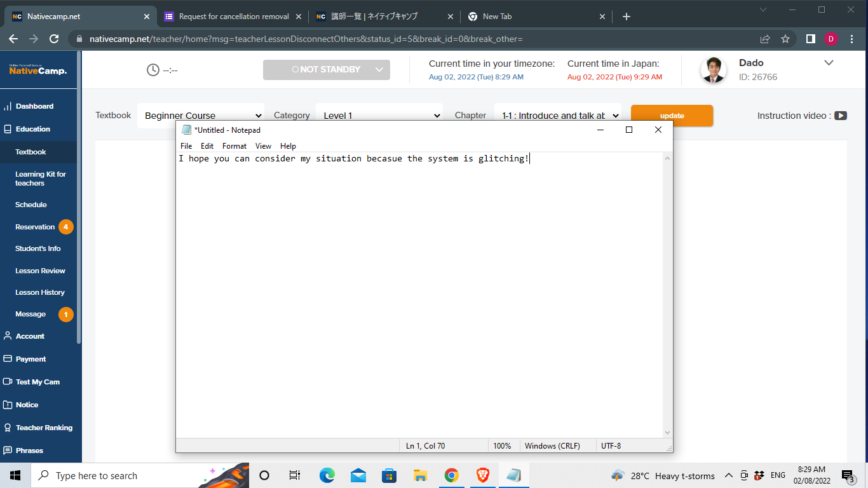Open the NOT STANDBY status dropdown
868x488 pixels.
click(x=327, y=70)
